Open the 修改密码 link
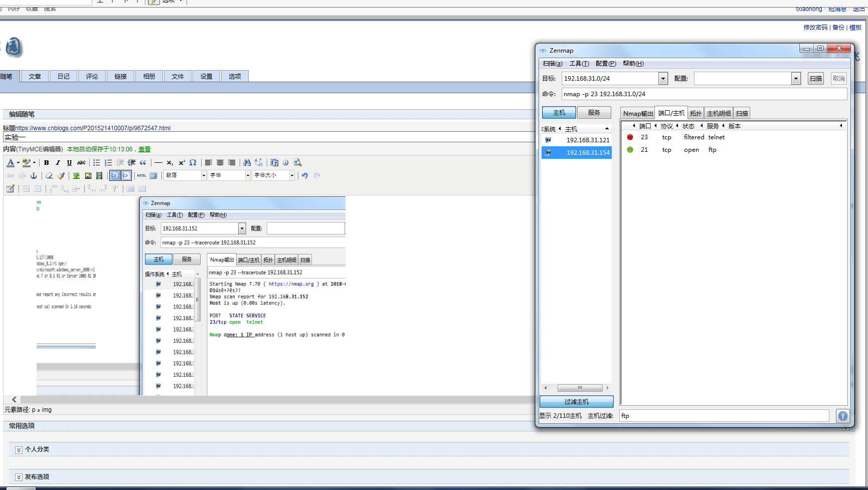Screen dimensions: 868x490 (x=815, y=28)
